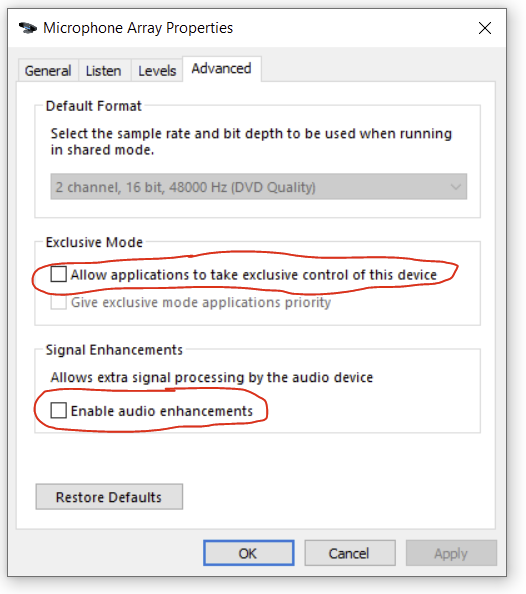Open the Listen tab
Screen dimensions: 526x594
(x=104, y=70)
